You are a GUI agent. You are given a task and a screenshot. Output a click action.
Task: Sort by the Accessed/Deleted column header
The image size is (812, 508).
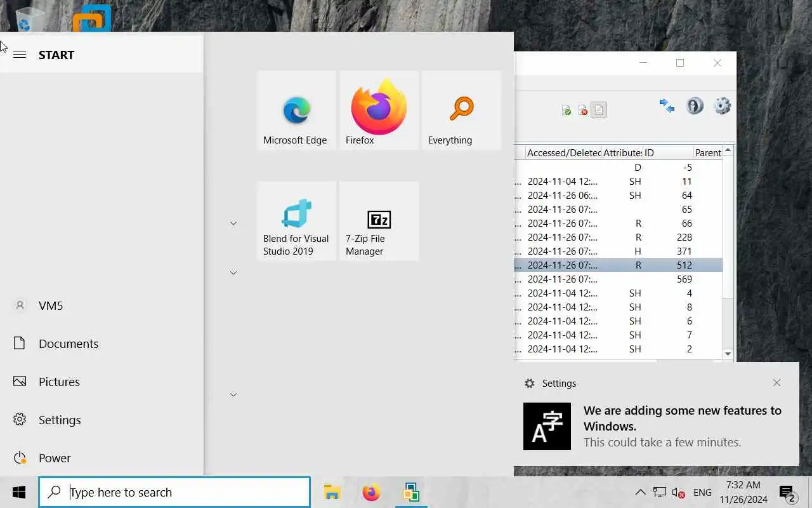pos(563,152)
